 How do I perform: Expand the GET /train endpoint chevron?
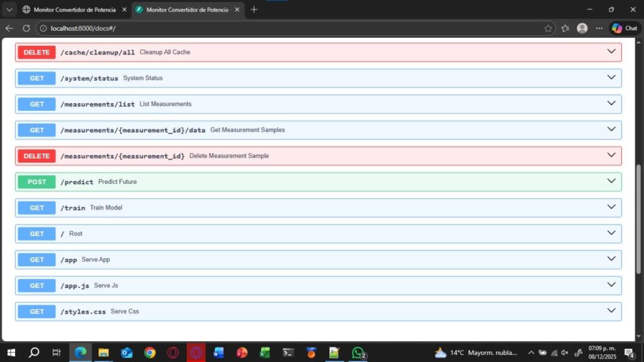tap(611, 207)
